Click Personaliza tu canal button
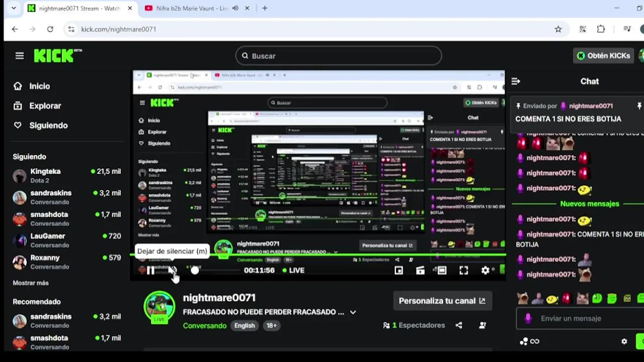 point(442,301)
